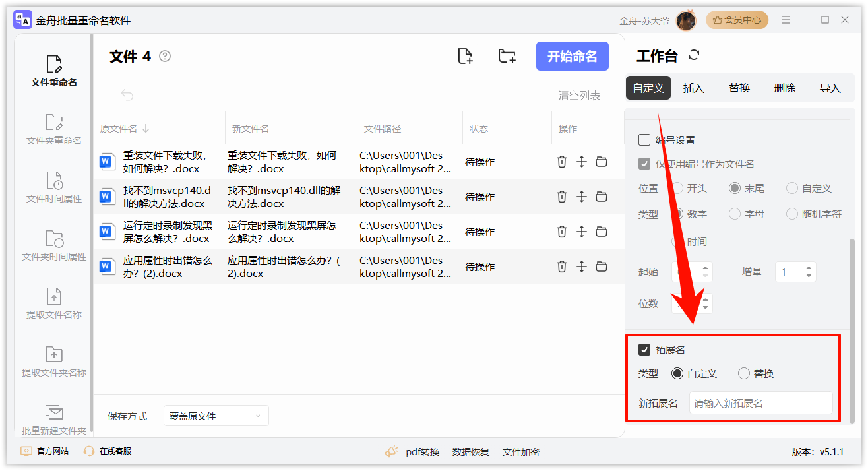
Task: Select the 开头 position radio button
Action: (x=678, y=188)
